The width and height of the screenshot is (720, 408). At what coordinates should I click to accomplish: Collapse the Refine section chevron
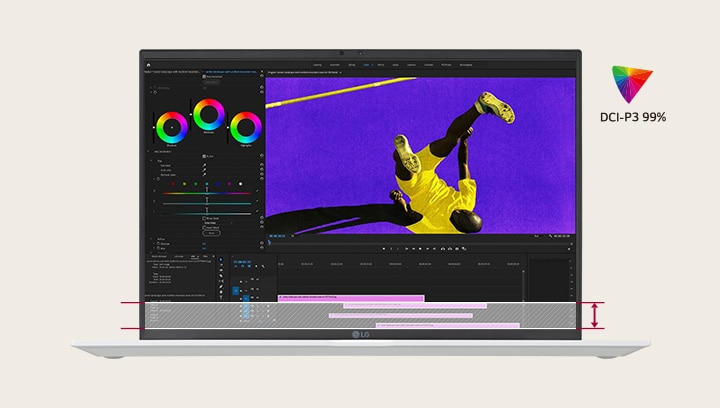click(x=151, y=239)
